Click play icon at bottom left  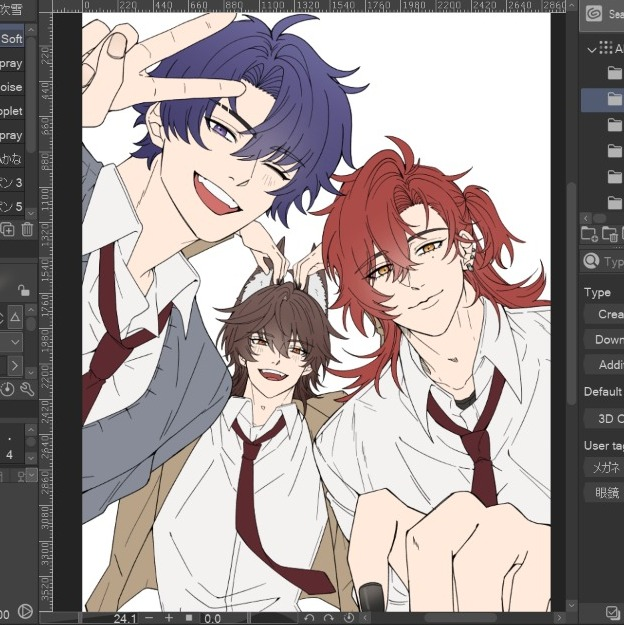point(25,611)
